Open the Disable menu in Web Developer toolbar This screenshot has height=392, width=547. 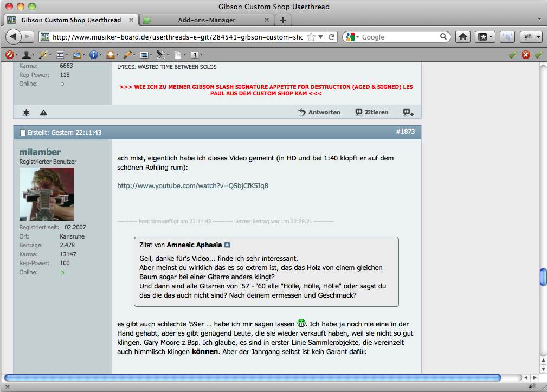11,55
